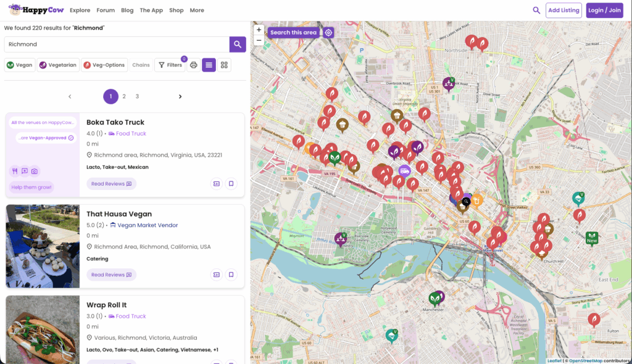Open the Filters dropdown
632x364 pixels.
pos(170,65)
